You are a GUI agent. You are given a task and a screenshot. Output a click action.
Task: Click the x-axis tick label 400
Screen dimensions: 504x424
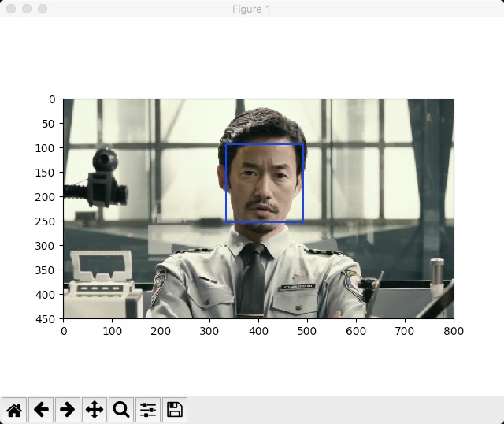[x=258, y=331]
